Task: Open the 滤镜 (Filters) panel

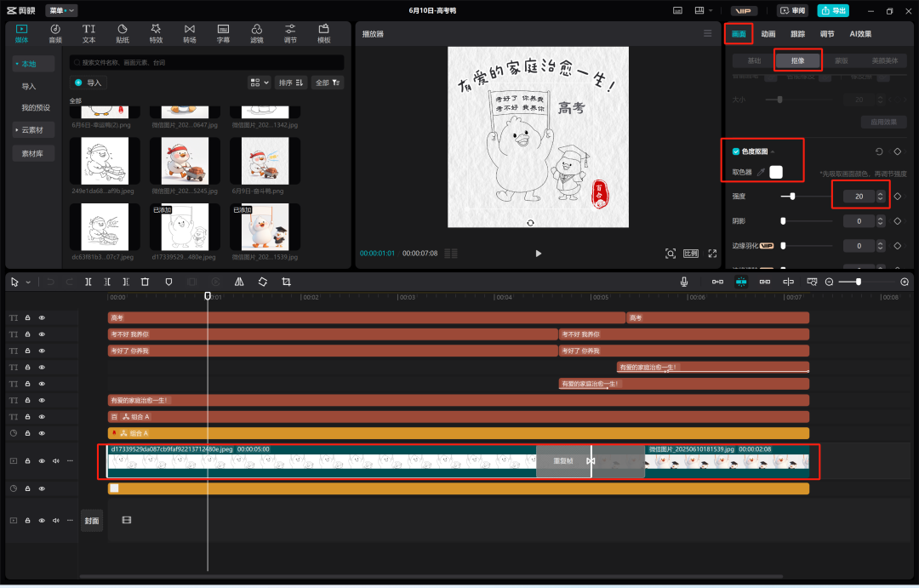Action: point(256,33)
